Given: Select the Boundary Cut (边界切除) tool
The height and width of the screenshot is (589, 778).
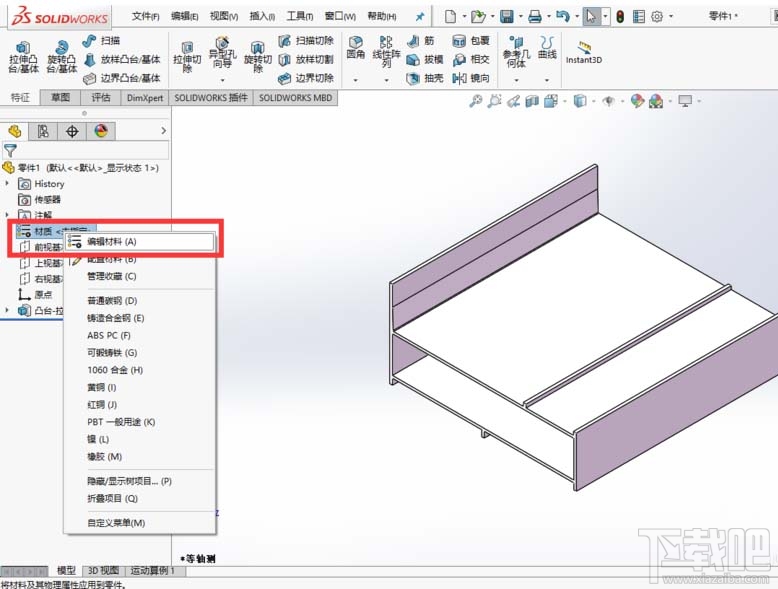Looking at the screenshot, I should 306,78.
